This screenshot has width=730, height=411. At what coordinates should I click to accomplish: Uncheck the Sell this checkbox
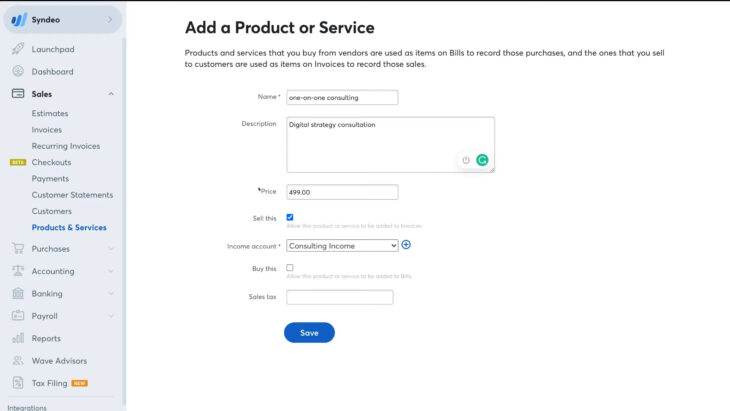[x=290, y=217]
